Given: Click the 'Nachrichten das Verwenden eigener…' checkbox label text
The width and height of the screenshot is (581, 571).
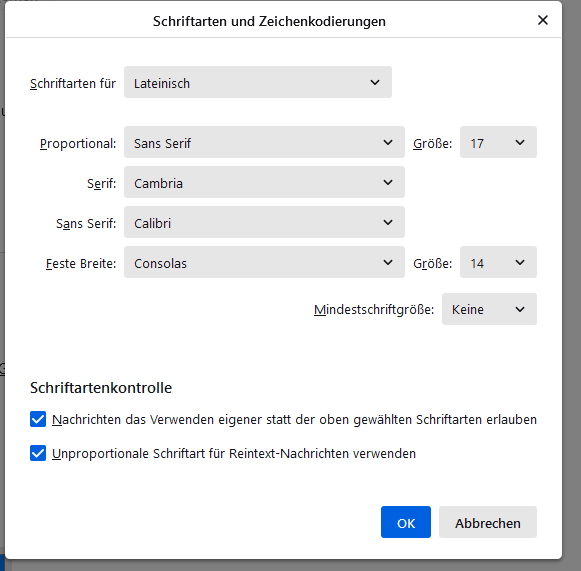Looking at the screenshot, I should tap(294, 420).
